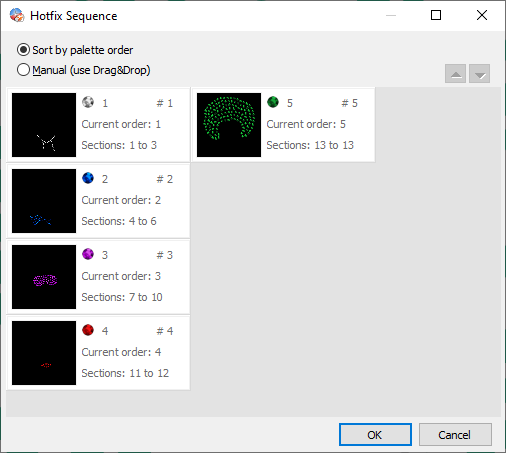506x453 pixels.
Task: Click the purple rhinestone icon for color 3
Action: tap(88, 254)
